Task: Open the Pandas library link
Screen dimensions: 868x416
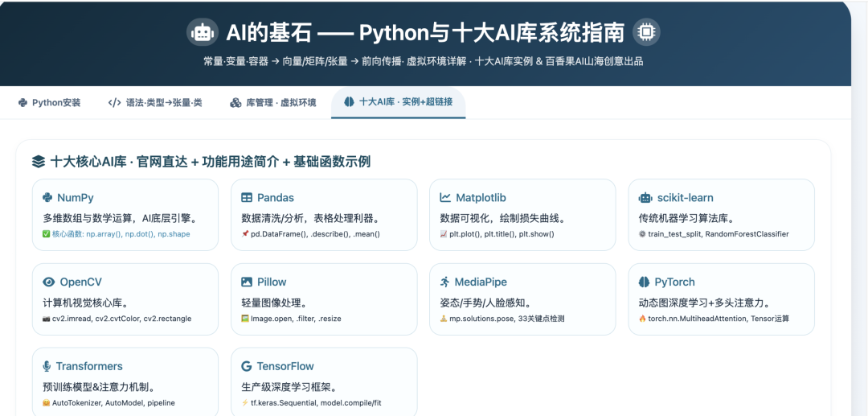Action: (x=275, y=198)
